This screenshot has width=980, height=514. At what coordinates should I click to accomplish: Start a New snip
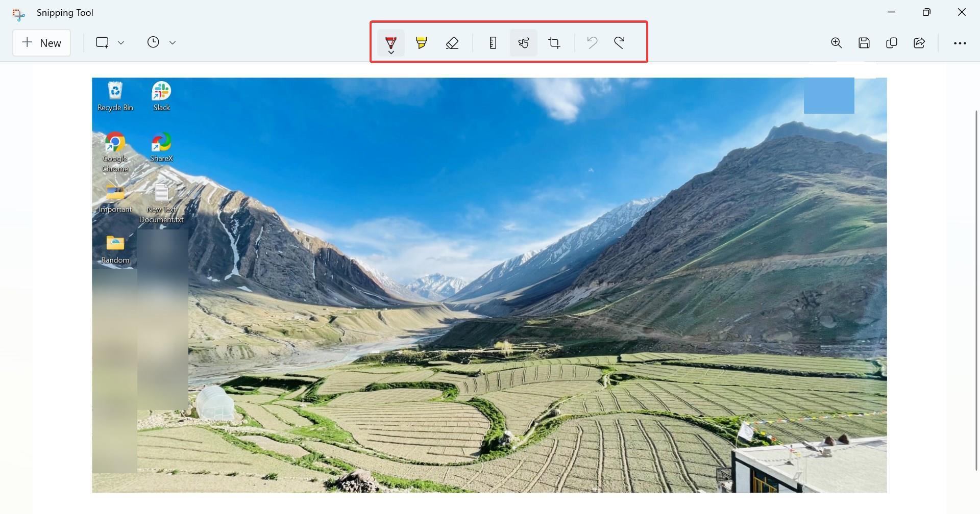41,43
